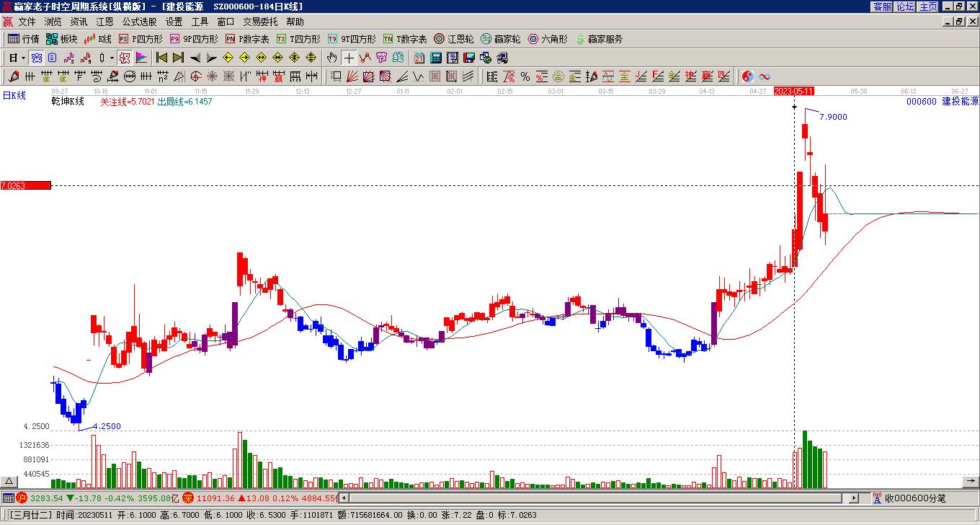This screenshot has height=525, width=980.
Task: Open the calendar date icon
Action: [419, 58]
